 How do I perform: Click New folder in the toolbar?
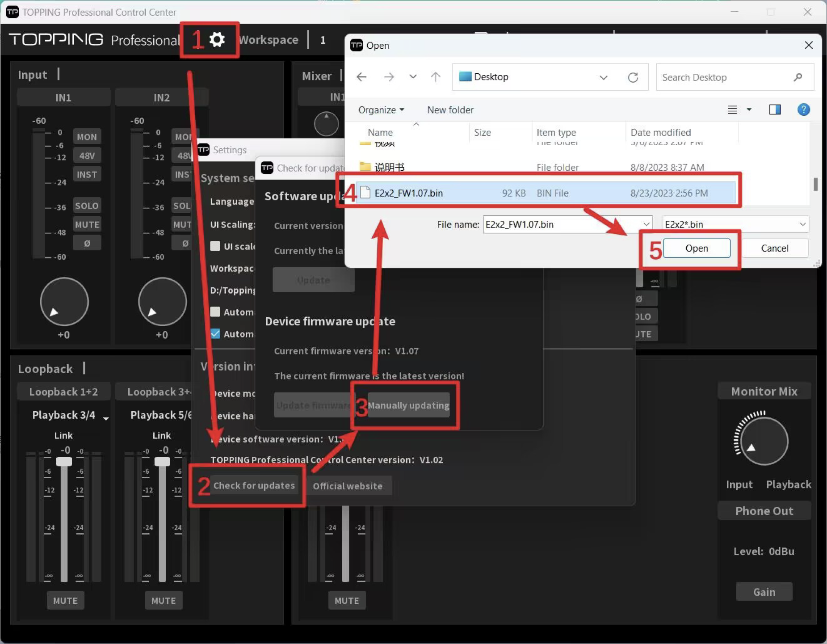(450, 110)
